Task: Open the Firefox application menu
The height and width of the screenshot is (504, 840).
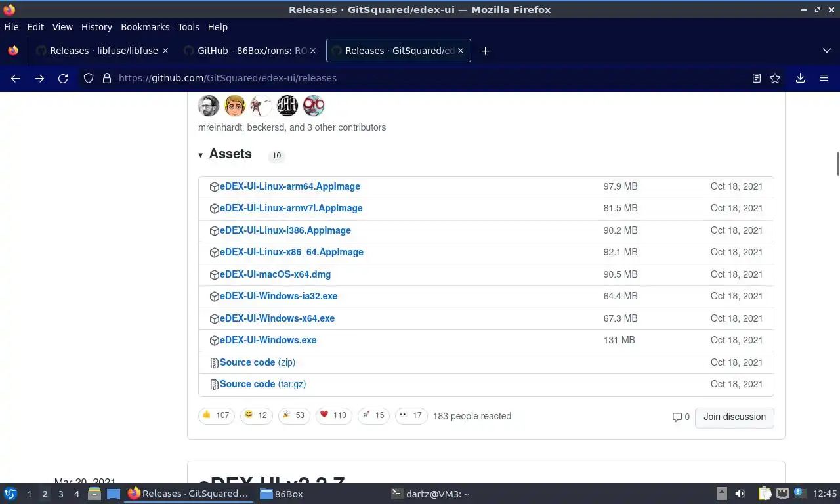Action: coord(824,78)
